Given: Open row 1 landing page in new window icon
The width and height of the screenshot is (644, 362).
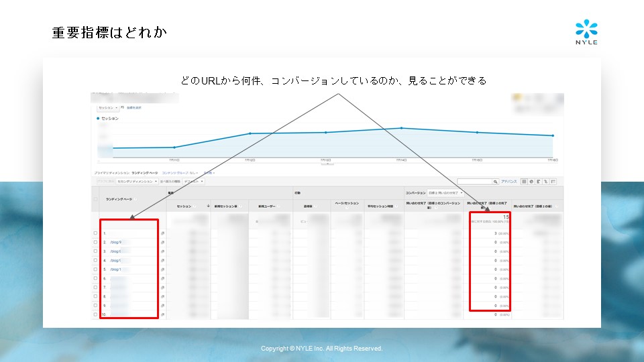Looking at the screenshot, I should 162,233.
